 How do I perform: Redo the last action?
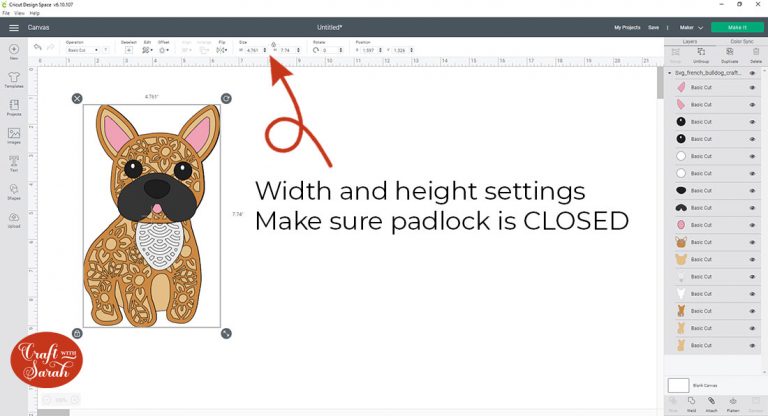[x=50, y=47]
